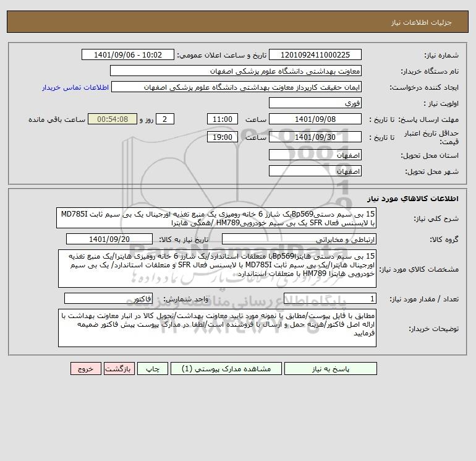This screenshot has height=461, width=476.
Task: Click general need description text box
Action: (x=216, y=218)
